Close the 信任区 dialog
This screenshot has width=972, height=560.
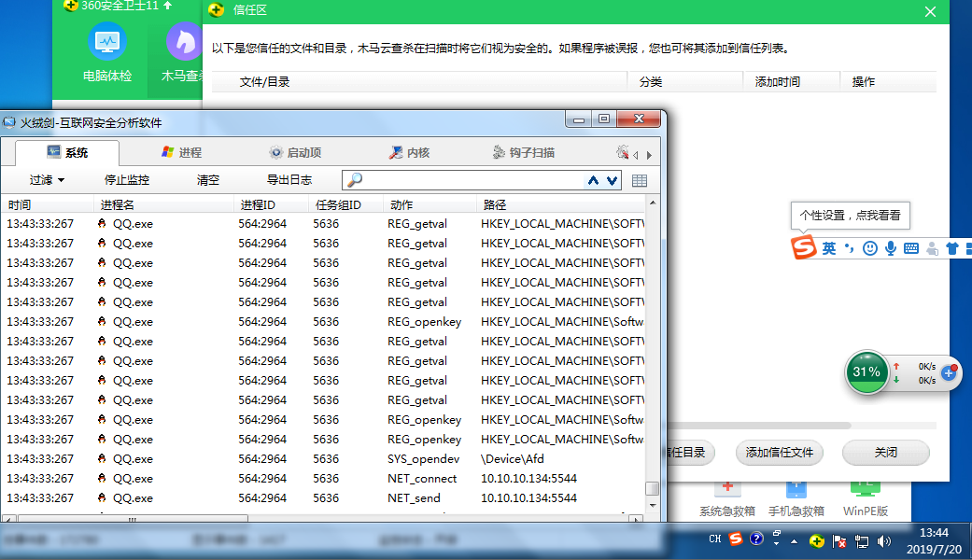[x=930, y=11]
